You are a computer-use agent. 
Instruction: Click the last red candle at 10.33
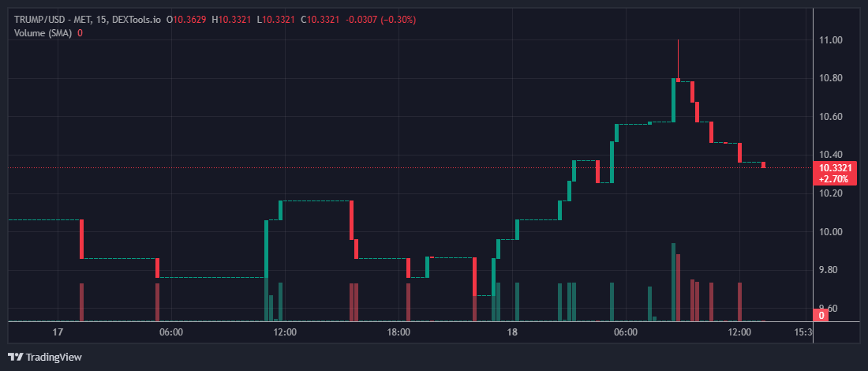763,165
